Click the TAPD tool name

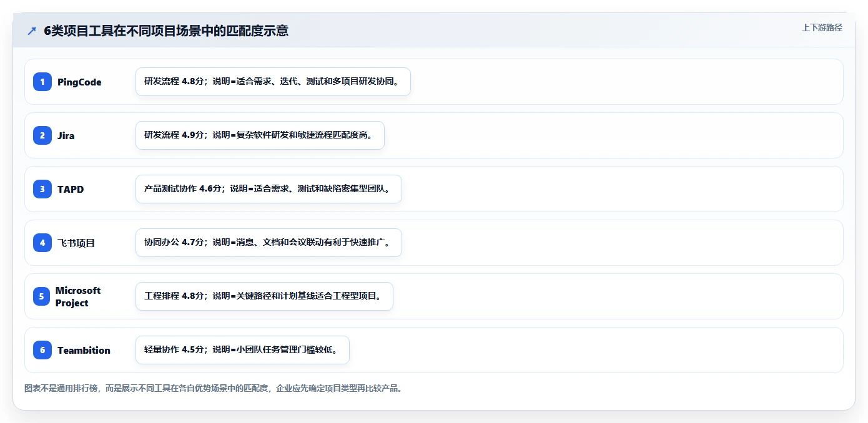(x=71, y=189)
